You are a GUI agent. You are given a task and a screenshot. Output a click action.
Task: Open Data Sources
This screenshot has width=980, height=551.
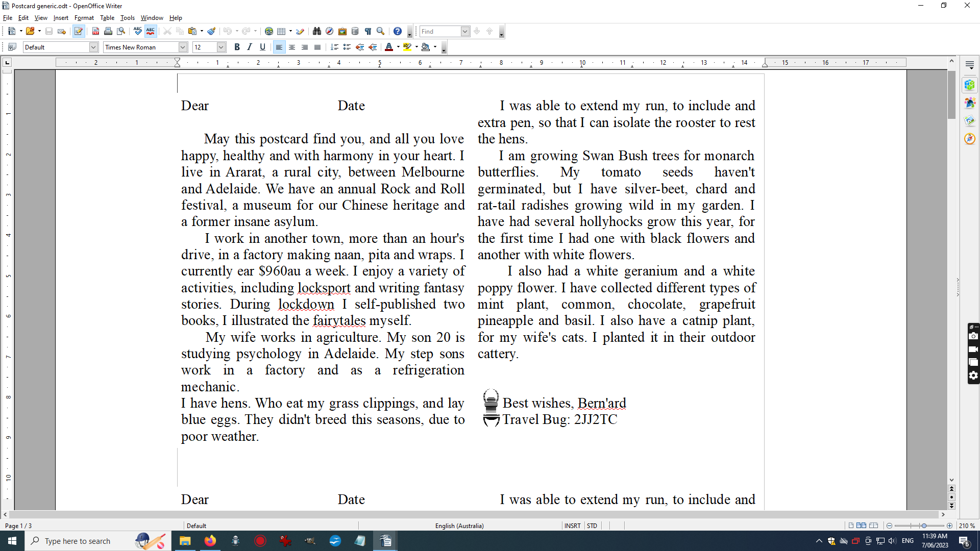click(355, 31)
